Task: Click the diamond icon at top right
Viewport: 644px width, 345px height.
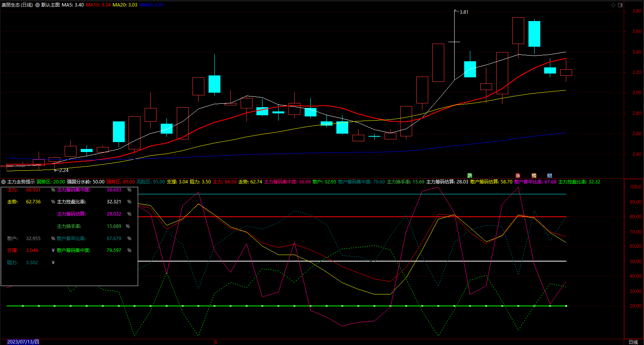Action: pos(613,5)
